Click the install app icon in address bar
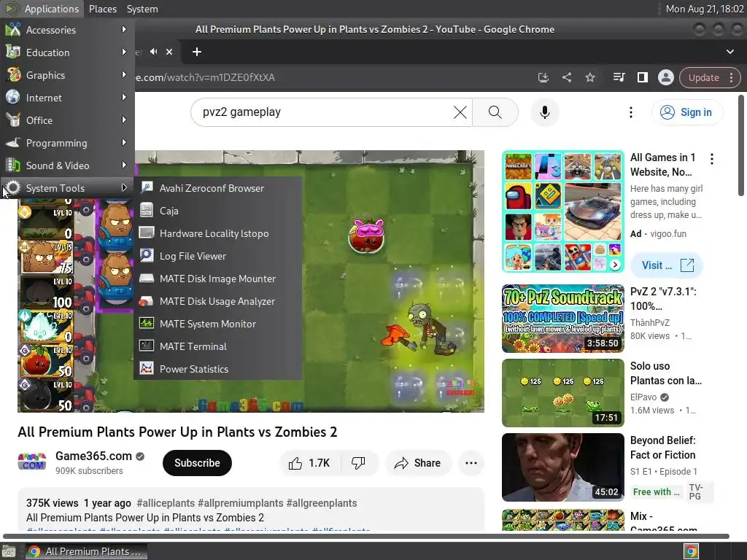 point(543,77)
